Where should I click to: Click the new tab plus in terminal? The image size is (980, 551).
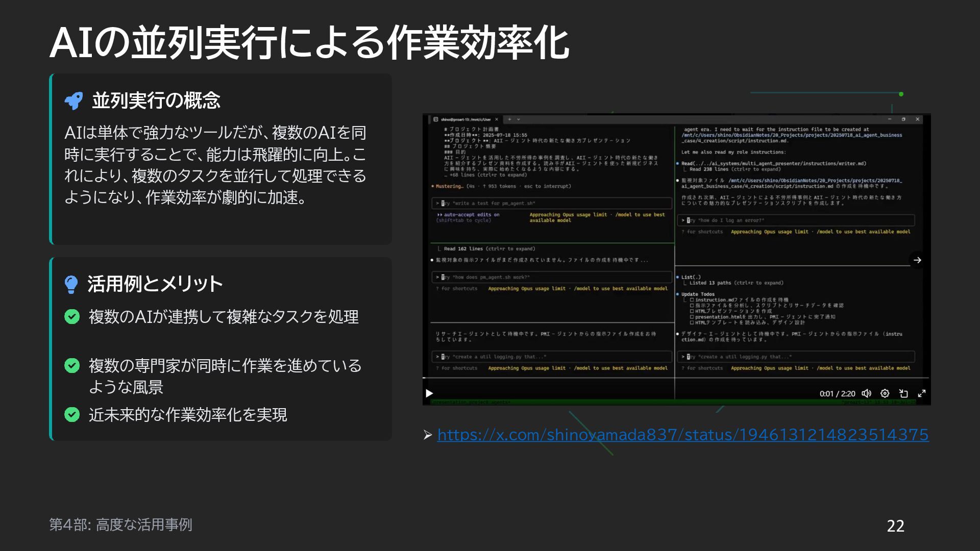[509, 119]
